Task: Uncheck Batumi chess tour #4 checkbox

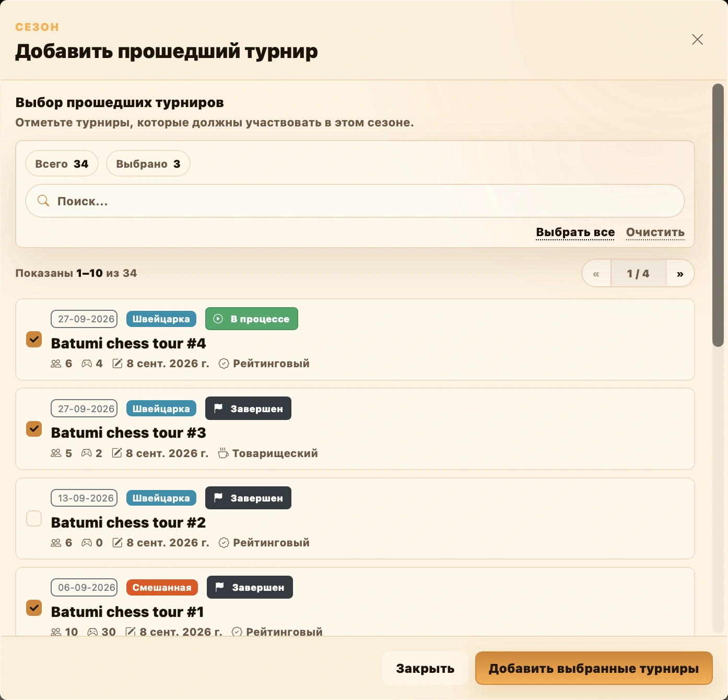Action: pos(34,340)
